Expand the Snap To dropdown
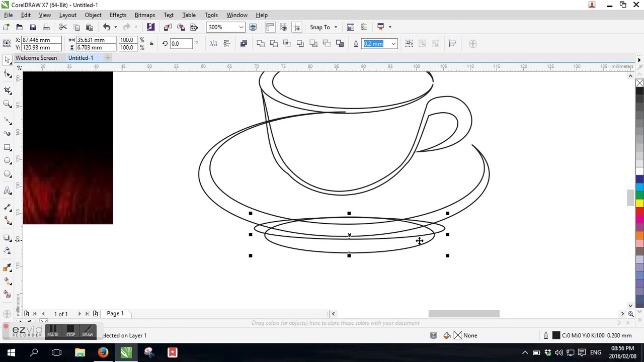Image resolution: width=644 pixels, height=362 pixels. (336, 27)
